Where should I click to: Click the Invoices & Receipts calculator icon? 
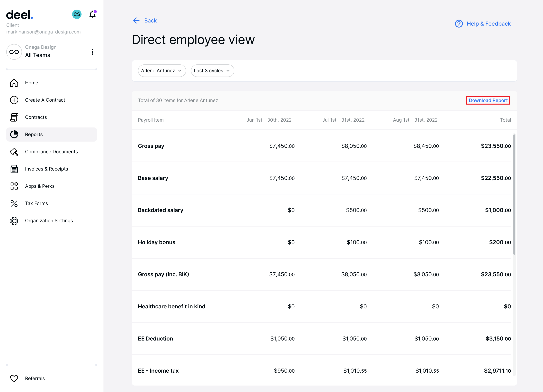[14, 169]
